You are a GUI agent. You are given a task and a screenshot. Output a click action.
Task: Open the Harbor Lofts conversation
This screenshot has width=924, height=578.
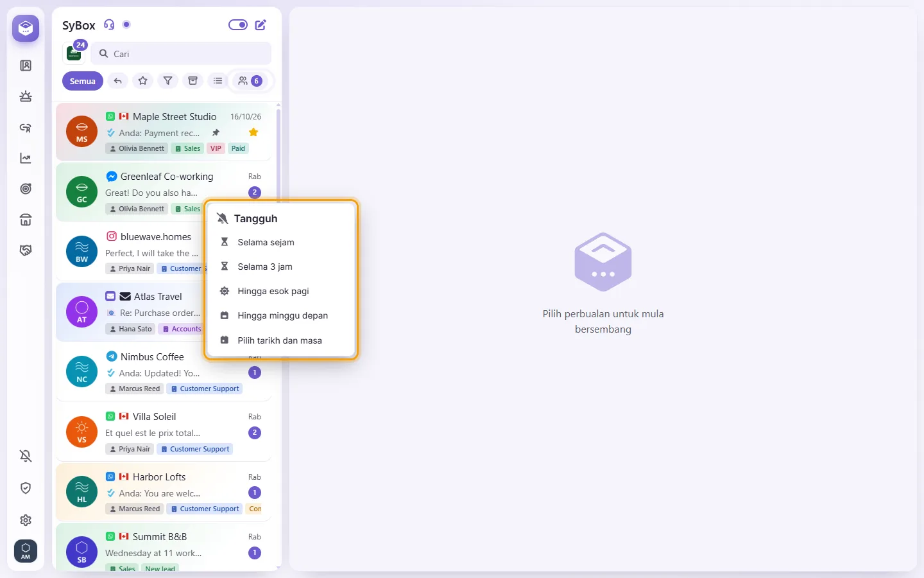164,493
